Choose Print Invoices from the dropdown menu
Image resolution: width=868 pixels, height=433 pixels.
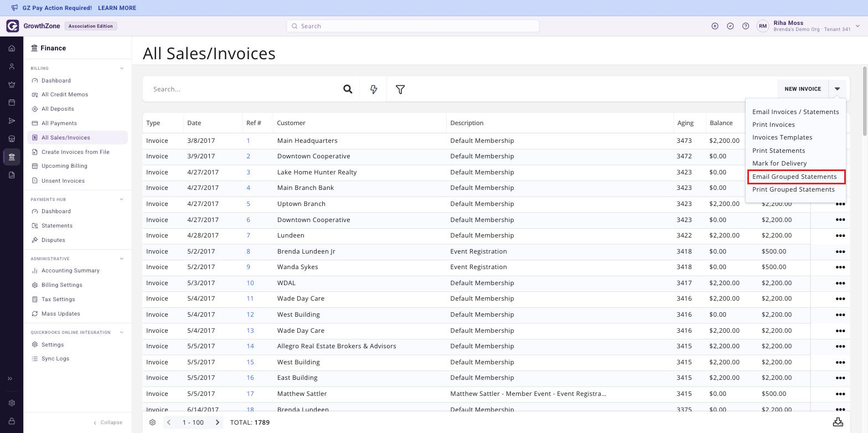click(x=773, y=125)
